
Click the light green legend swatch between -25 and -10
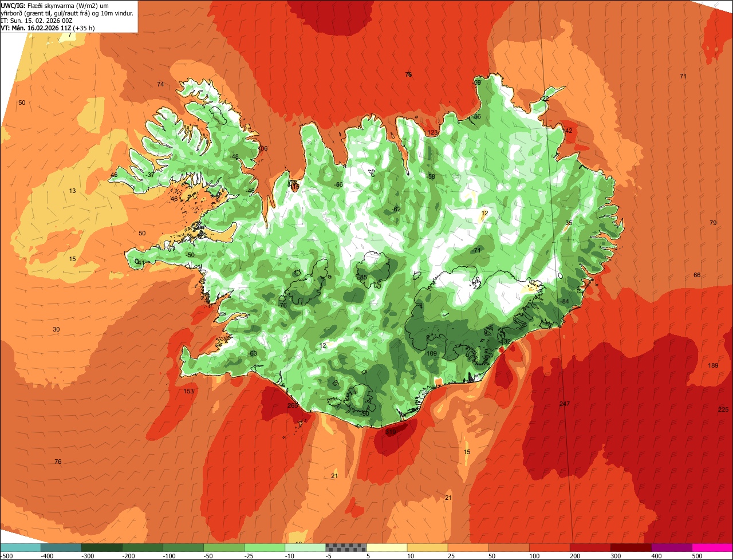[x=264, y=547]
